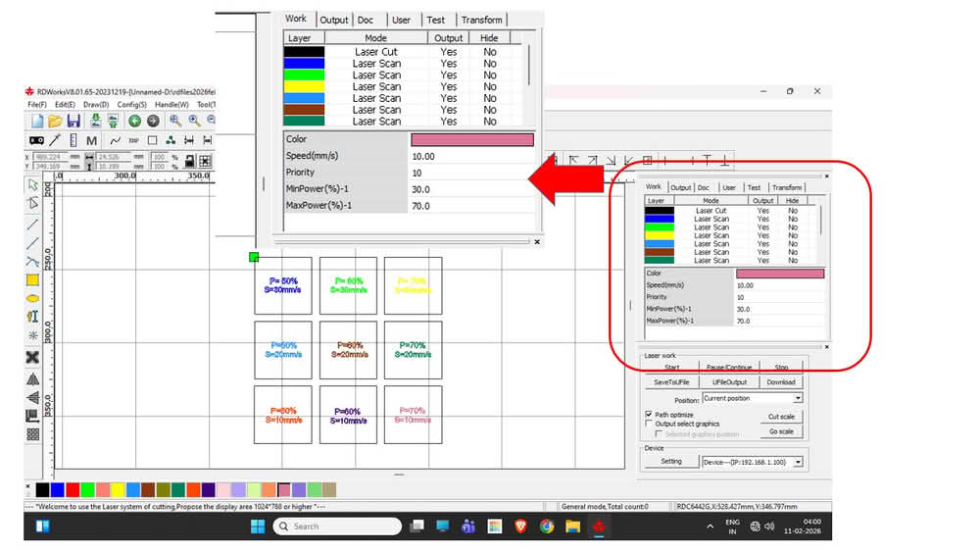Screen dimensions: 980x552
Task: Click the UFileOutput button
Action: coord(729,382)
